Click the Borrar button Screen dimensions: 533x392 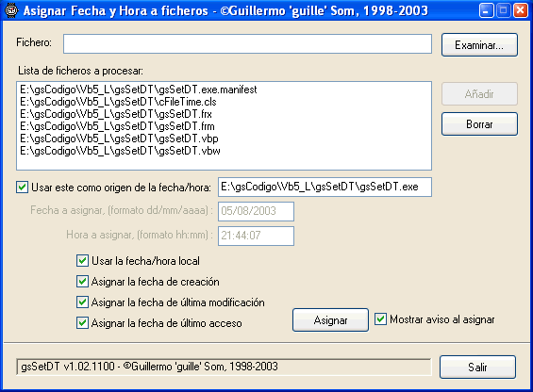point(479,124)
